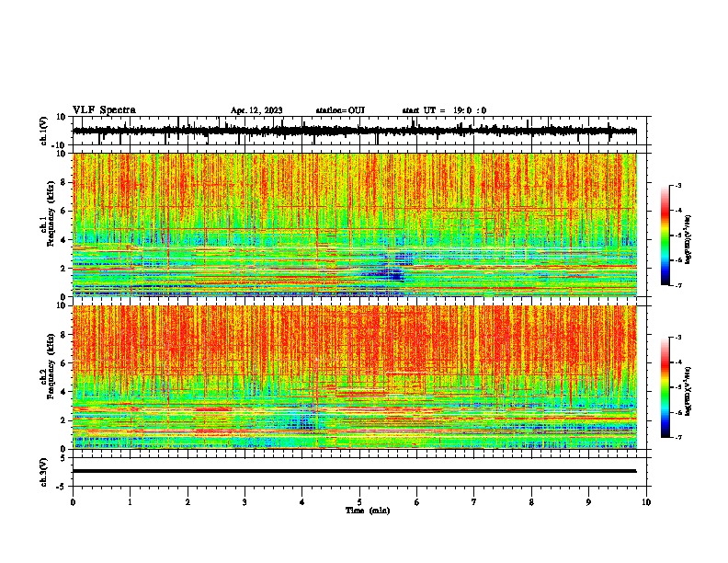Click the "4" kHz tick on ch.1 spectrogram
Image resolution: width=728 pixels, height=563 pixels.
click(63, 240)
